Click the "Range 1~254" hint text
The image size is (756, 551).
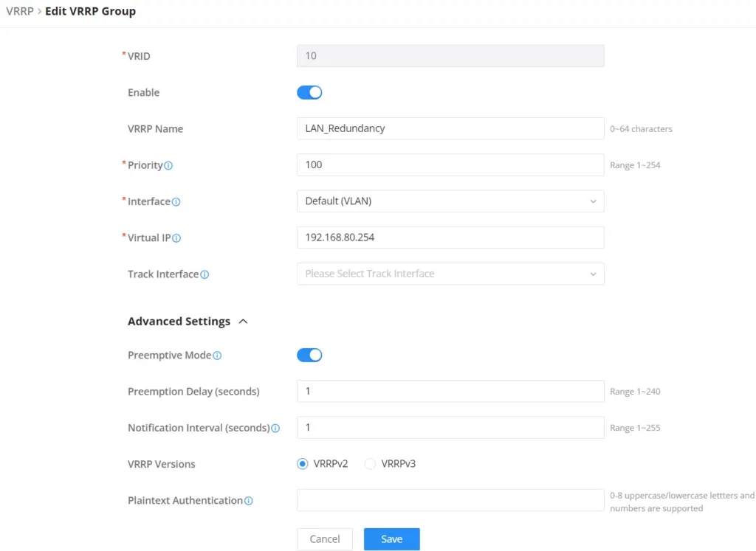point(635,165)
